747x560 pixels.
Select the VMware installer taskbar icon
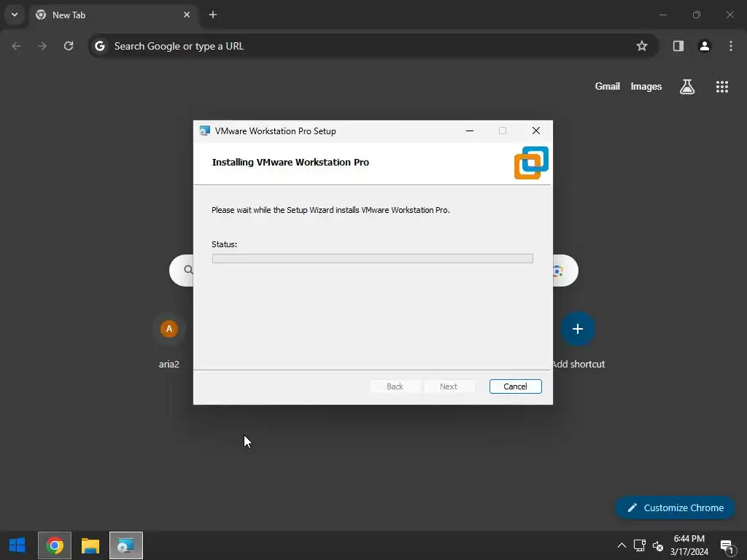coord(125,545)
